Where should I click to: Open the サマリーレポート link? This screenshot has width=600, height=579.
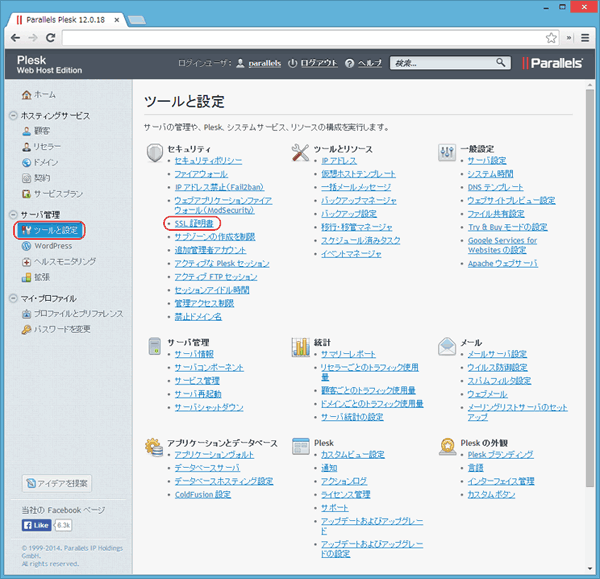pos(348,354)
